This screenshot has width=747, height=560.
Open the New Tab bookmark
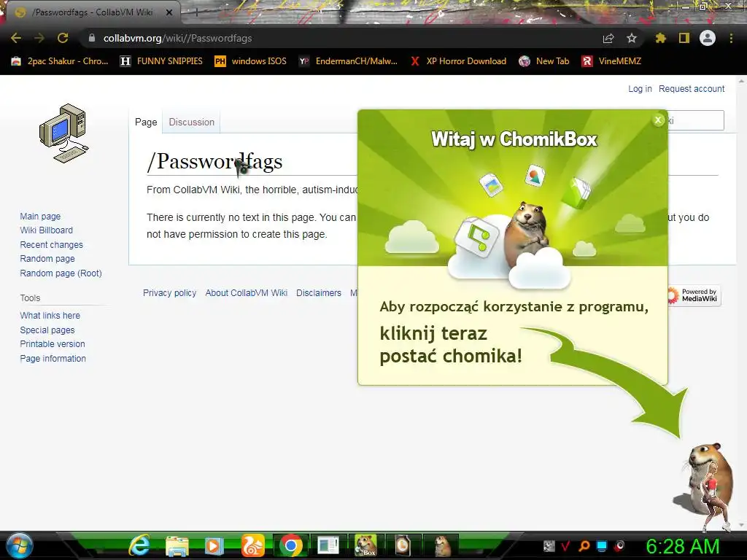pos(544,61)
